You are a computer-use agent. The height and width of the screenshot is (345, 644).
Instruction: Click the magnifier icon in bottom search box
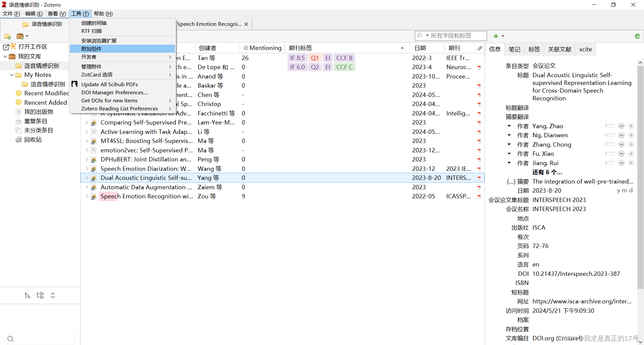(10, 339)
